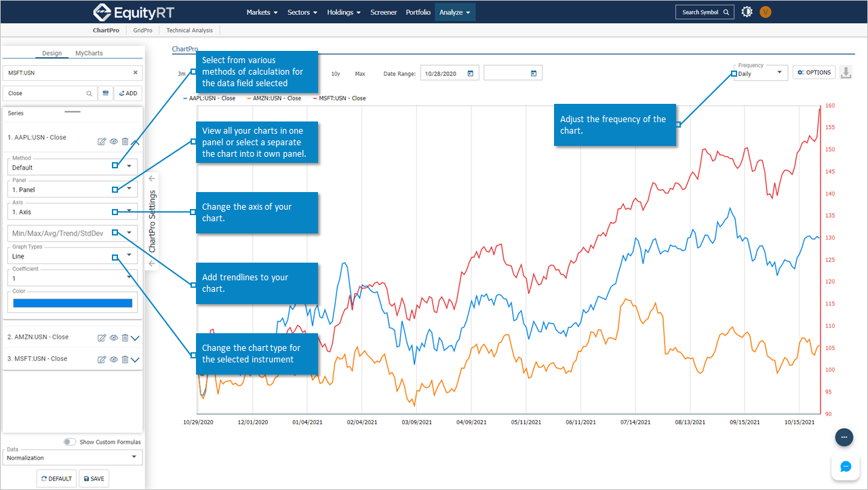Click the ADD button
Viewport: 868px width, 490px height.
click(128, 94)
